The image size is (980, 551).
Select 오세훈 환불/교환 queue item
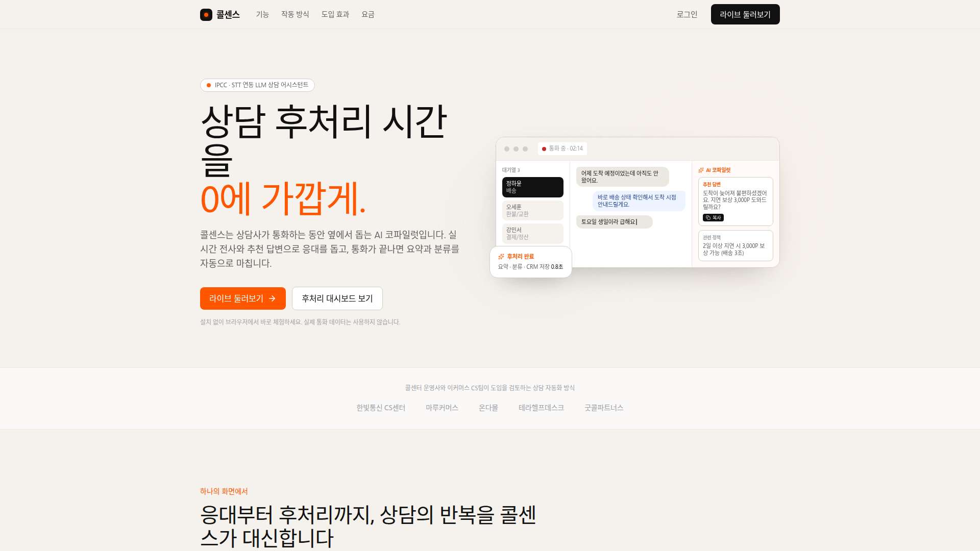[x=533, y=210]
